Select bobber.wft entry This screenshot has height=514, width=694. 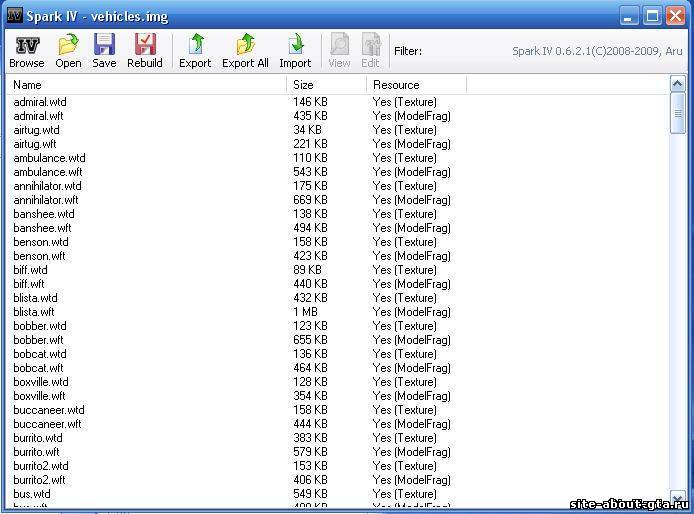[39, 340]
